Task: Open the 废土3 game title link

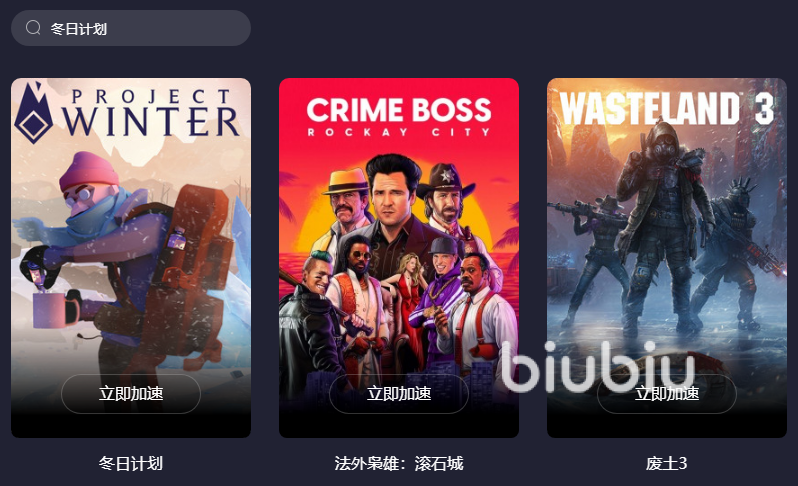Action: tap(667, 464)
